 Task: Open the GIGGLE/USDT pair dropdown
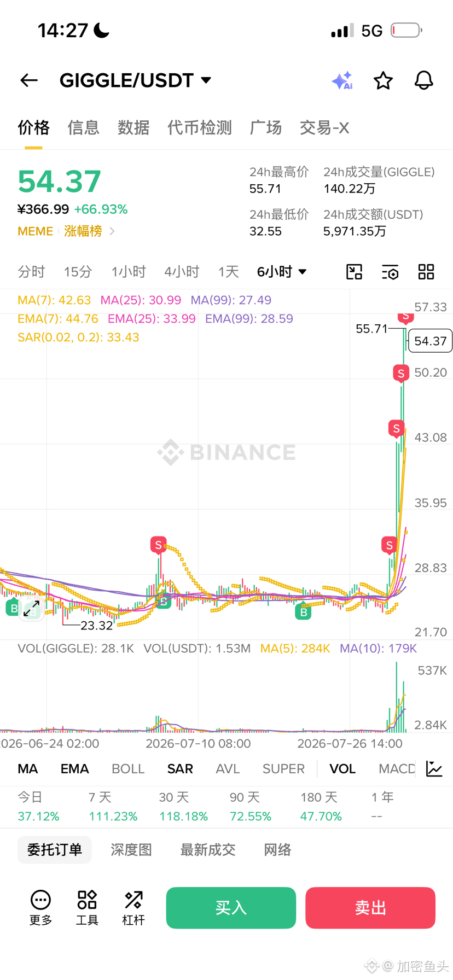pos(135,80)
